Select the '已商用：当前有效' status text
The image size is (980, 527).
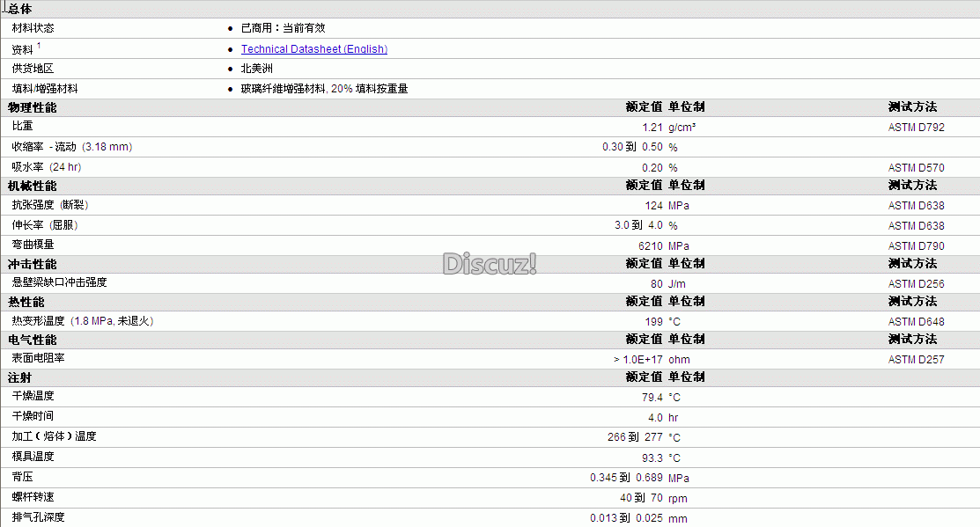point(284,28)
